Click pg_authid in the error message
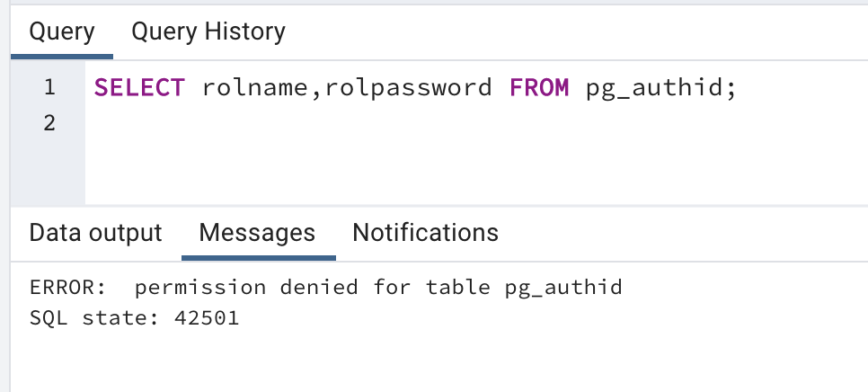Image resolution: width=868 pixels, height=392 pixels. (570, 289)
